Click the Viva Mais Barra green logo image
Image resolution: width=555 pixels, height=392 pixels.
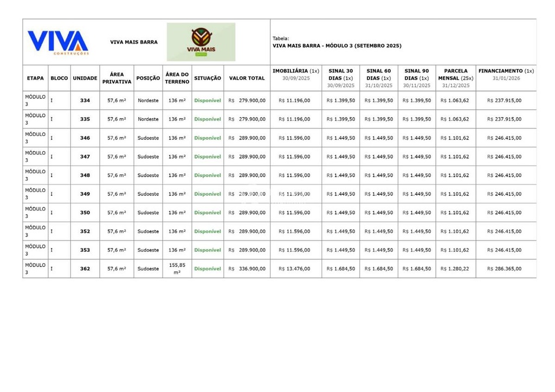(201, 42)
